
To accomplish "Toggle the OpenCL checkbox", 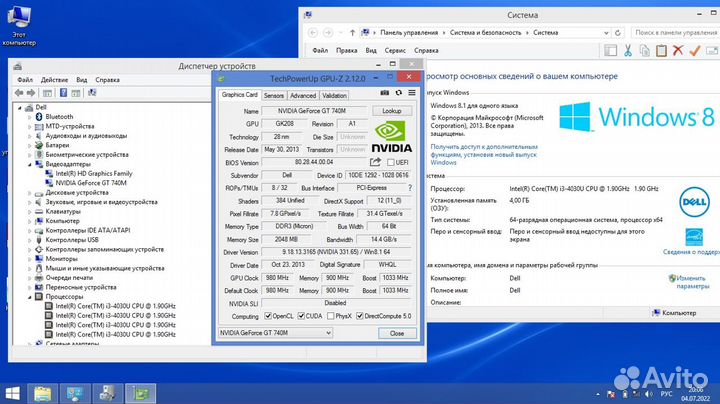I will pos(268,316).
